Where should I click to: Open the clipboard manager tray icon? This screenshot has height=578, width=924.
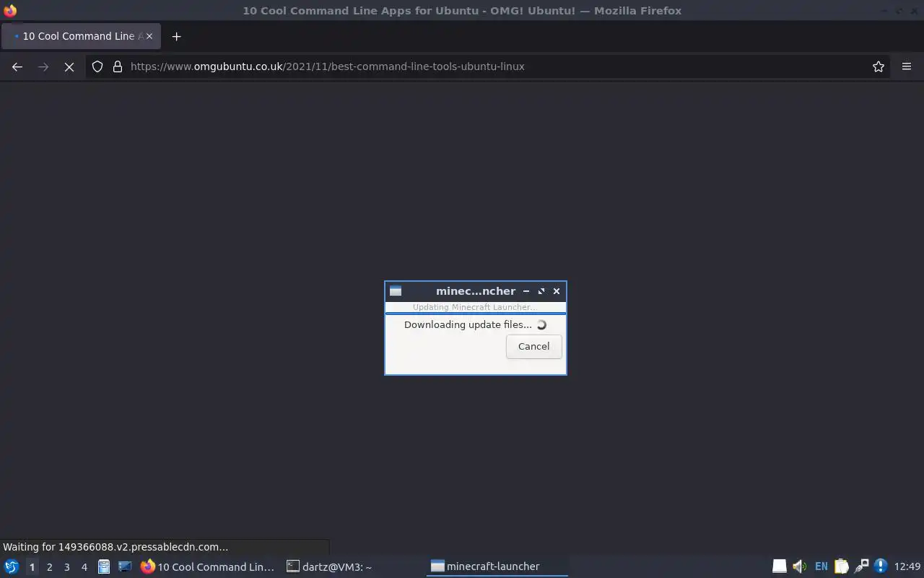pyautogui.click(x=841, y=566)
